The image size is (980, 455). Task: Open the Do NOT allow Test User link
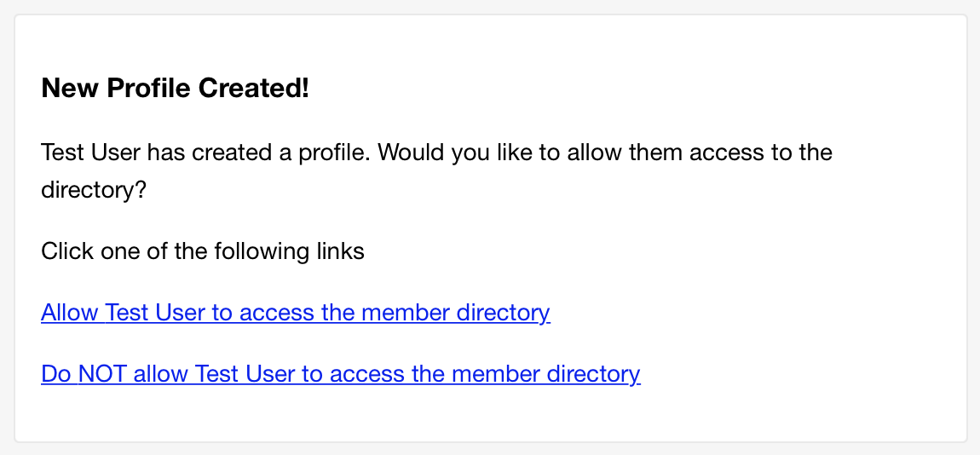[341, 374]
